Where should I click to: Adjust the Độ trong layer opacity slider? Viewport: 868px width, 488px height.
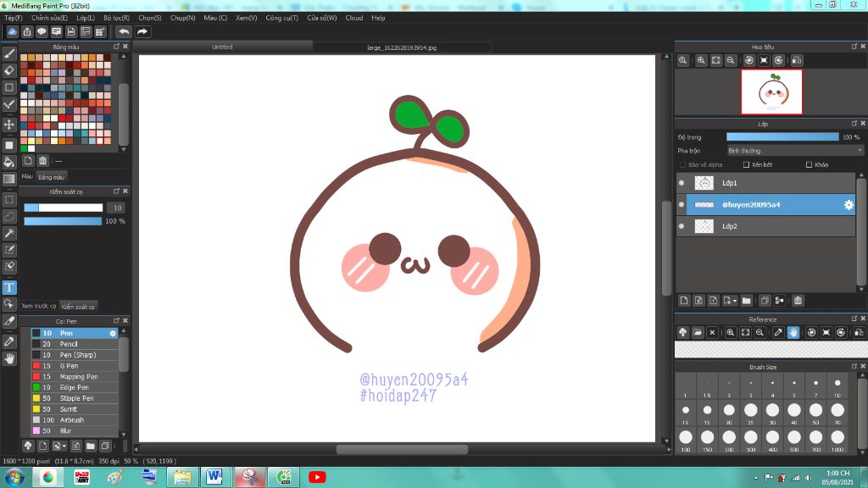(x=782, y=137)
